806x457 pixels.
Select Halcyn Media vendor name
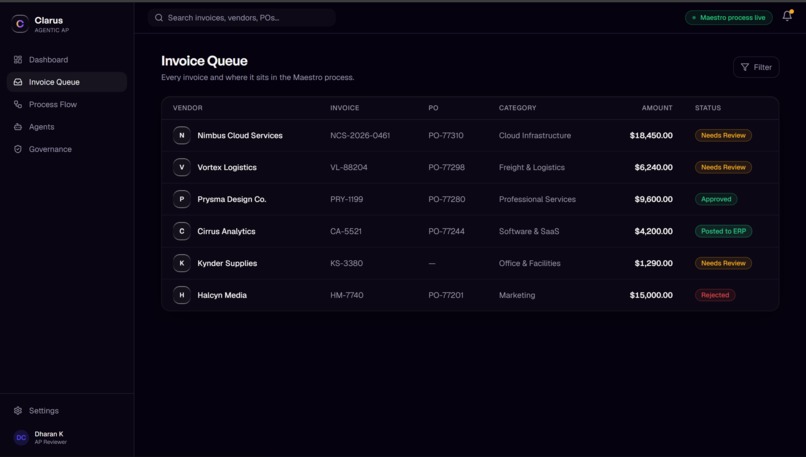coord(222,295)
